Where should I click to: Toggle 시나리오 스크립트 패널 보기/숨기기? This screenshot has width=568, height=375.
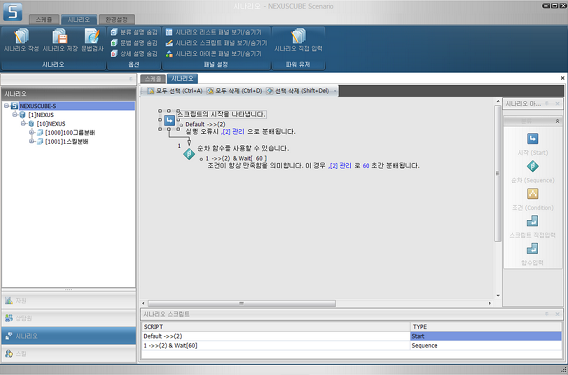point(216,43)
